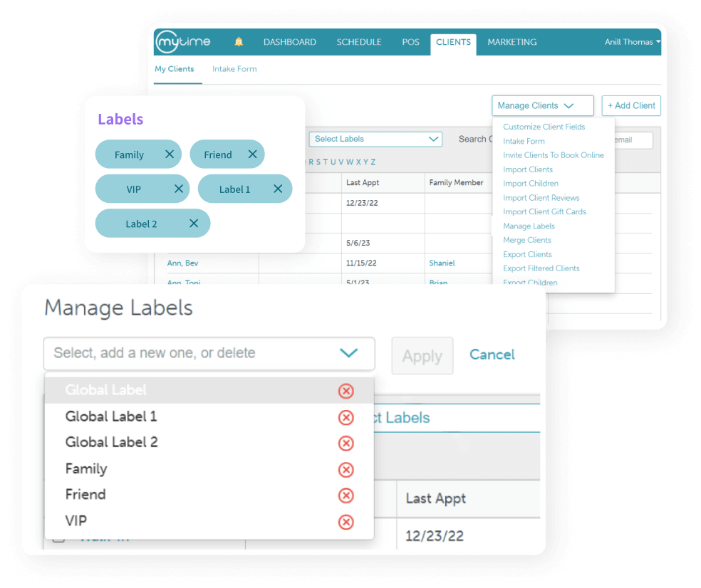This screenshot has width=701, height=588.
Task: Choose Invite Clients To Book Online
Action: click(x=554, y=155)
